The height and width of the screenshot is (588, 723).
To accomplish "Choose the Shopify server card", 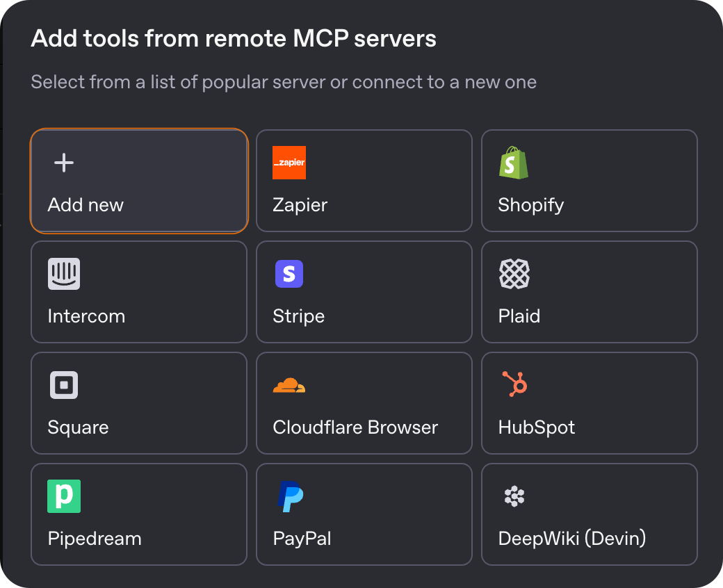I will 590,181.
